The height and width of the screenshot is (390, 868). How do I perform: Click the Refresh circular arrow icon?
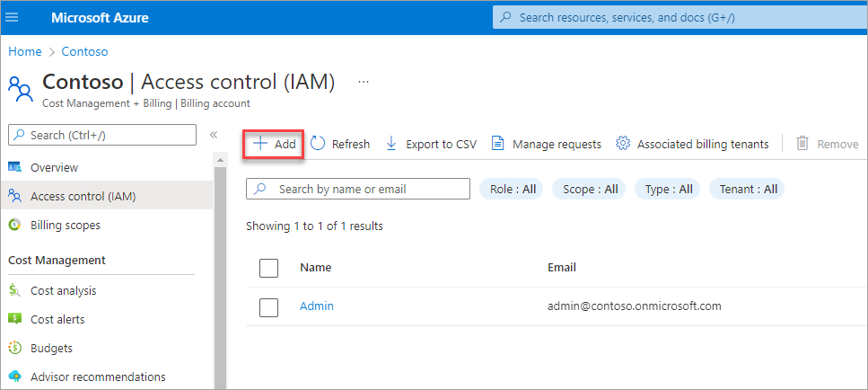318,144
